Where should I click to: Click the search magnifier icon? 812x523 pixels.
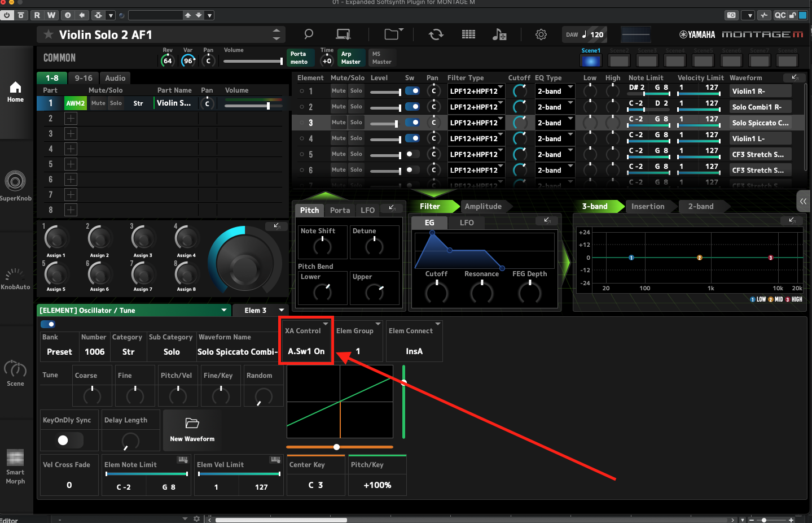pos(309,34)
